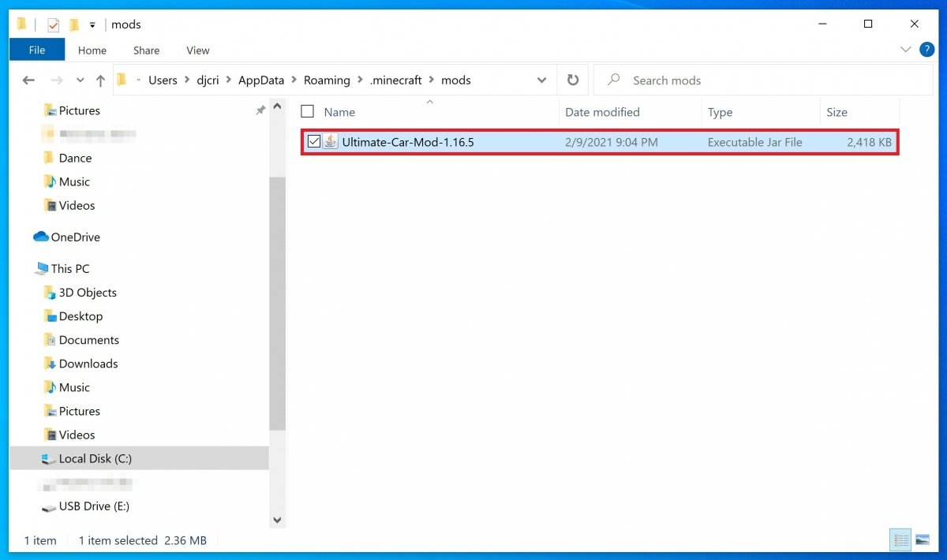Image resolution: width=947 pixels, height=560 pixels.
Task: Click the 2,418 KB size cell
Action: coord(869,142)
